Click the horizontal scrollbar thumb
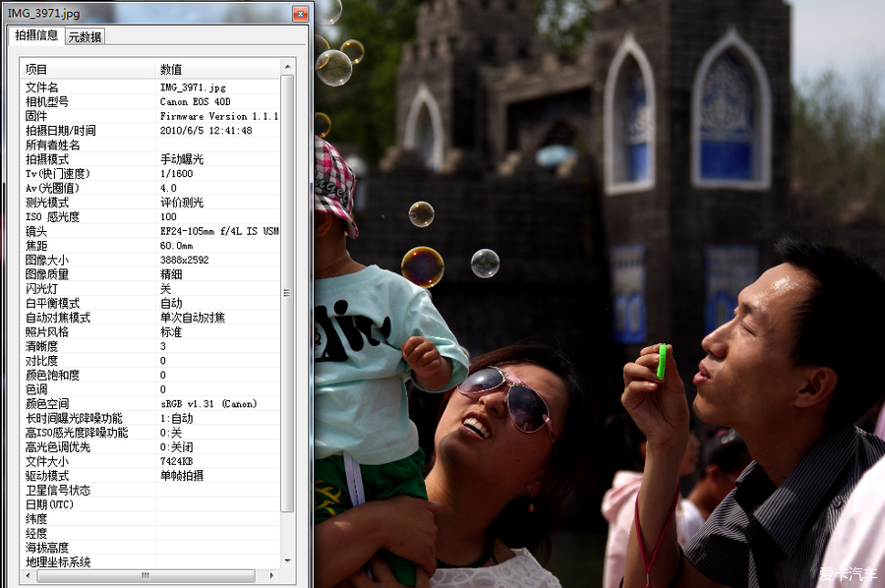Image resolution: width=885 pixels, height=588 pixels. 146,575
